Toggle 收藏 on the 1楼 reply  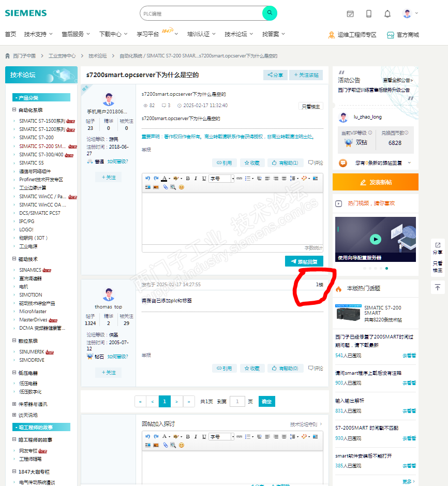pos(252,368)
